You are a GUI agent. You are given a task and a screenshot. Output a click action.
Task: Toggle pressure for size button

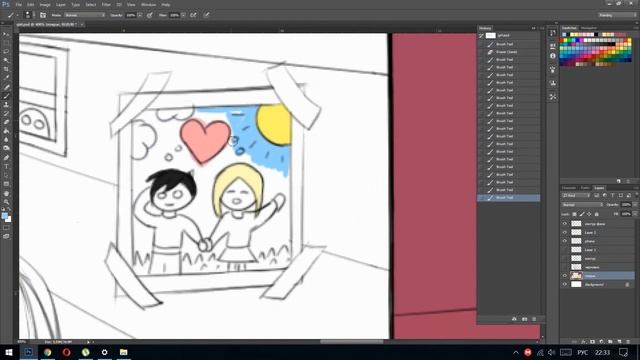pos(207,15)
